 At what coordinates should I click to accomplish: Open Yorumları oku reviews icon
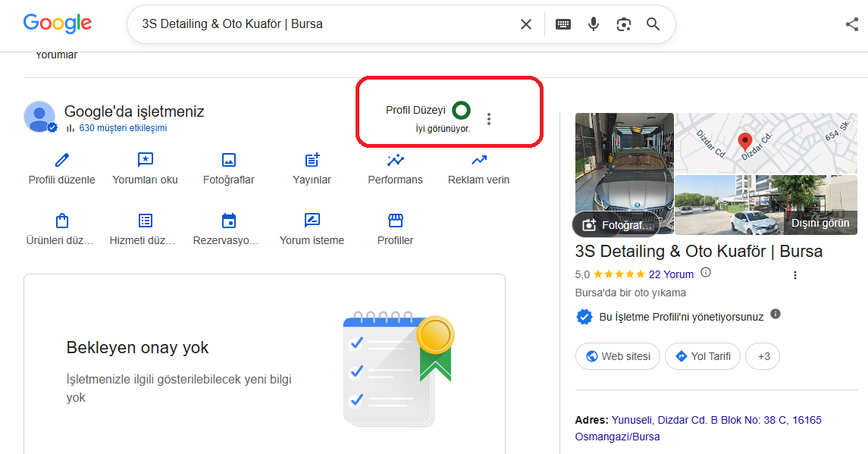coord(145,160)
